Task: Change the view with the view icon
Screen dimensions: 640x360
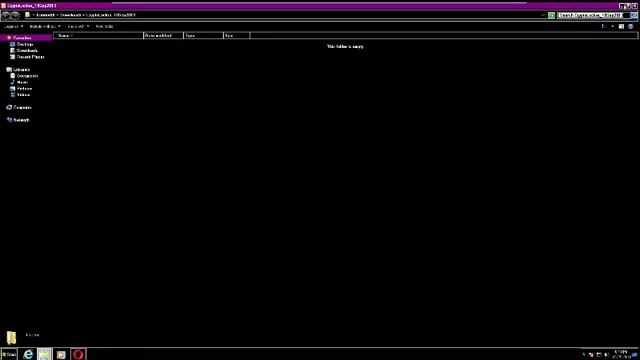Action: [x=604, y=26]
